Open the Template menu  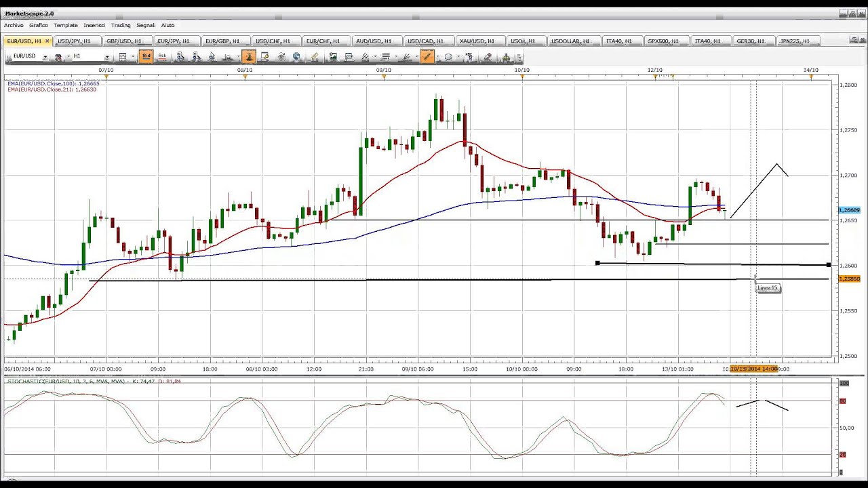[x=66, y=25]
